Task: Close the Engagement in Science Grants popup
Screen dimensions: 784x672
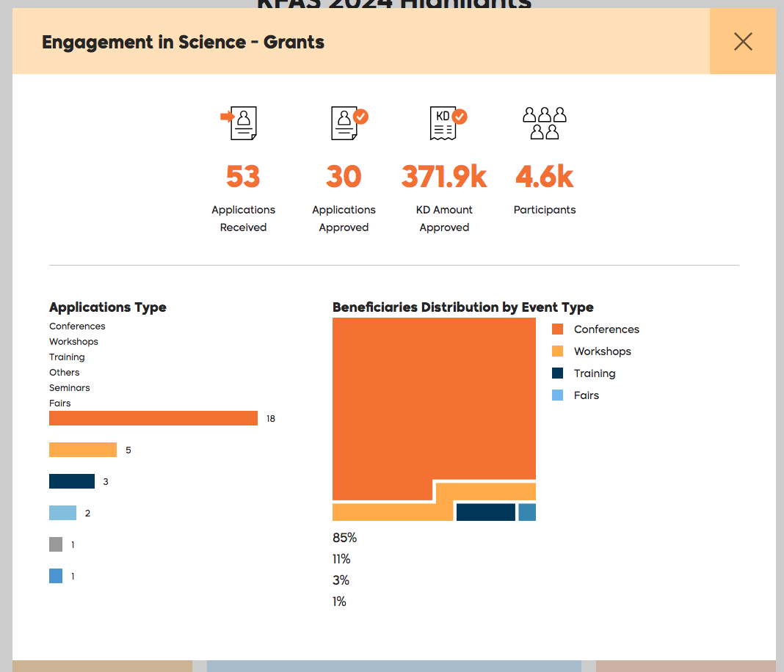Action: [743, 42]
